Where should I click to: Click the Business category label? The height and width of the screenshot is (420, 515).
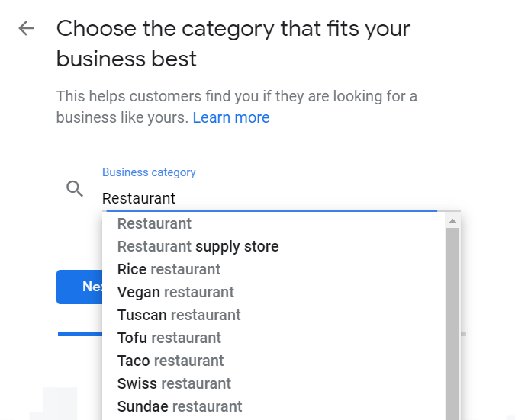(x=149, y=172)
